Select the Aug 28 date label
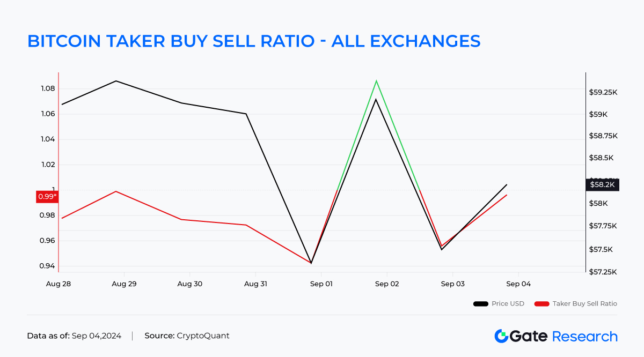This screenshot has width=644, height=357. click(x=58, y=284)
